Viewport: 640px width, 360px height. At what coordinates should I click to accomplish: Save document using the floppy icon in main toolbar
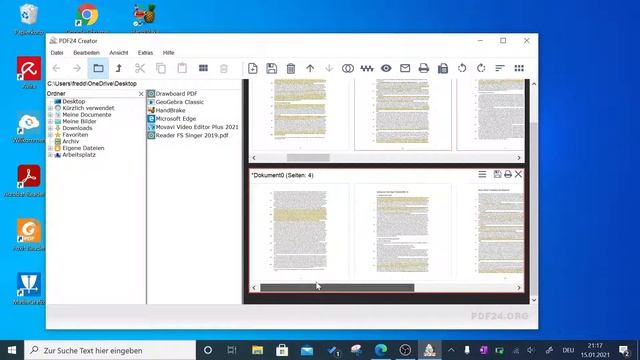(x=271, y=68)
